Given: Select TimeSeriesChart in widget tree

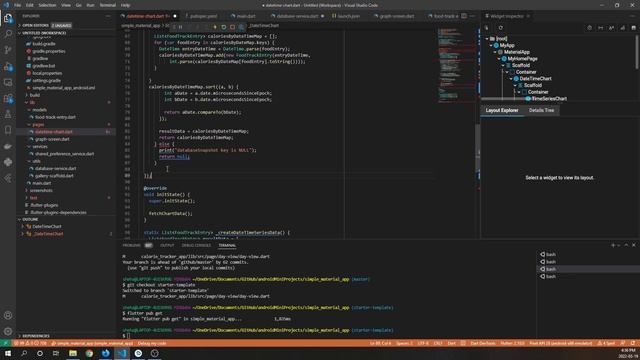Looking at the screenshot, I should click(549, 99).
